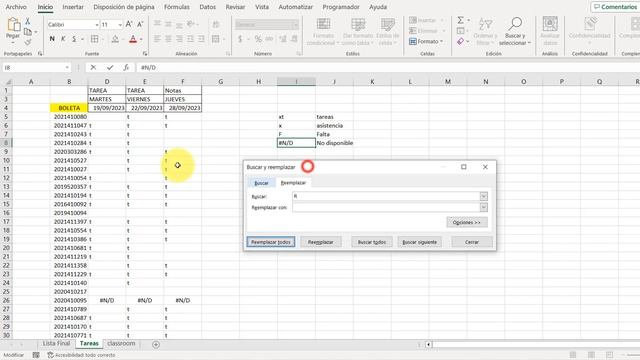Click the cancel X in formula bar

pos(93,68)
